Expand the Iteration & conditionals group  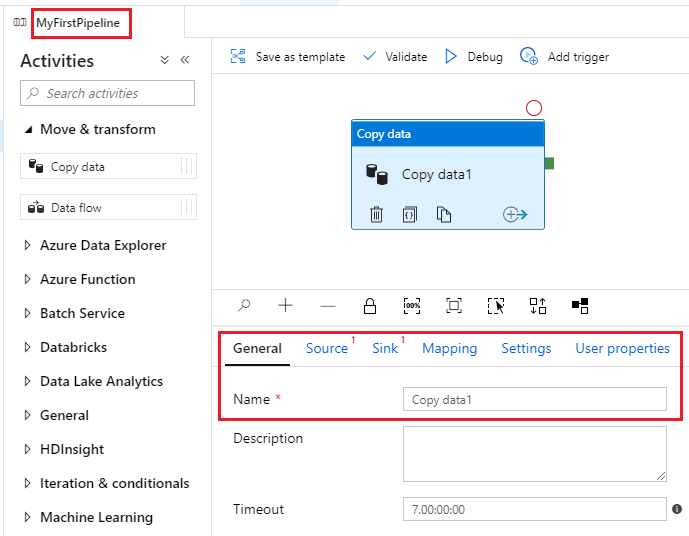point(28,484)
